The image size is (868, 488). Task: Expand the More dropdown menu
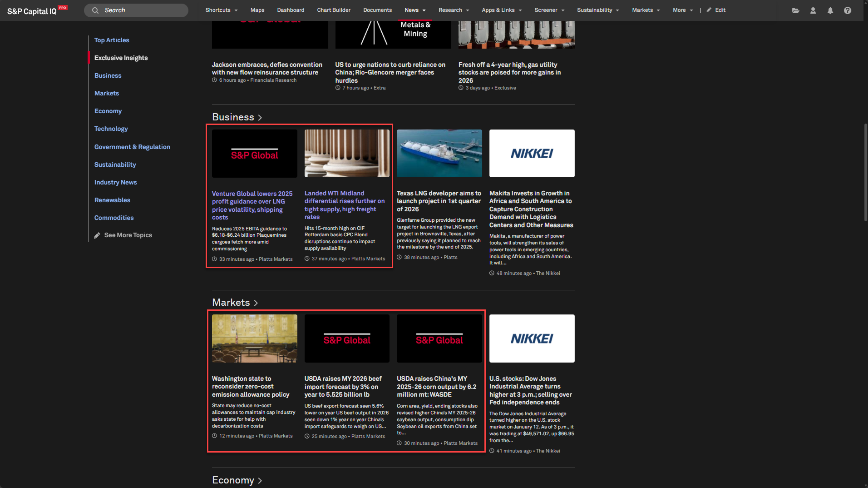click(x=683, y=10)
